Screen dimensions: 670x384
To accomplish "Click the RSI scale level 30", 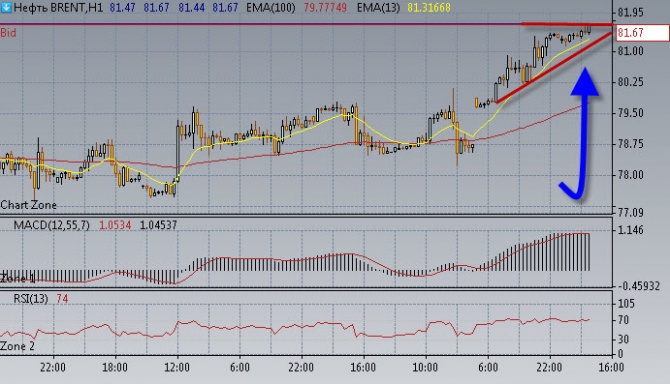I will pos(623,339).
